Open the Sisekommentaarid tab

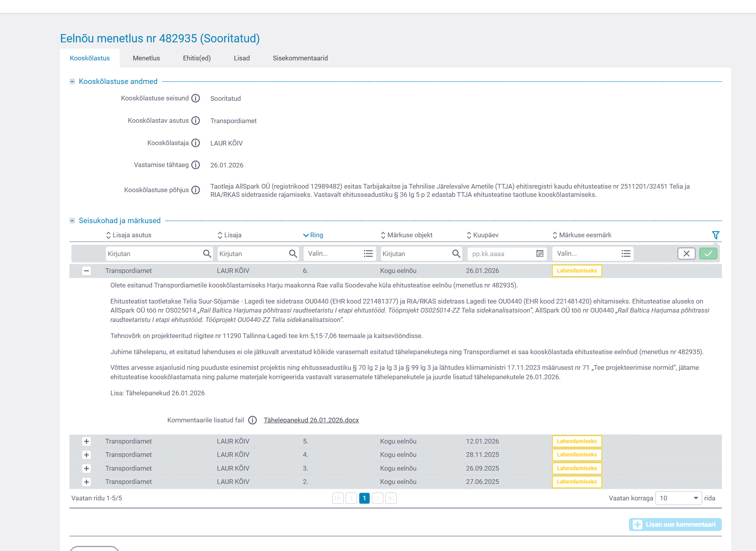point(300,58)
